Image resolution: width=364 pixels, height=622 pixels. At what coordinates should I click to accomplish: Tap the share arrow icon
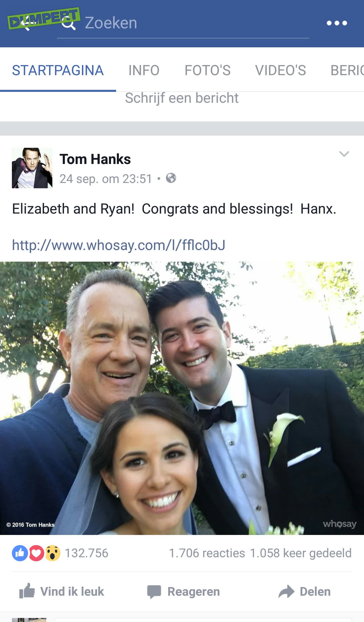coord(286,592)
